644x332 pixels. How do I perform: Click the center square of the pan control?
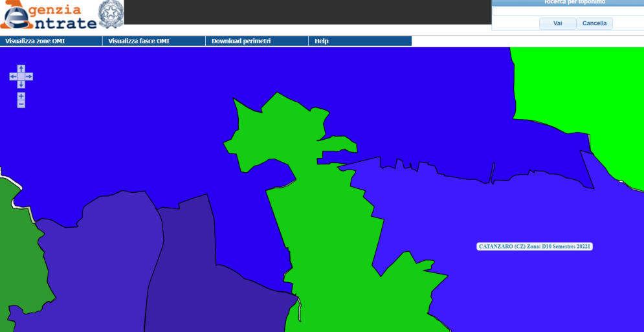pyautogui.click(x=21, y=77)
